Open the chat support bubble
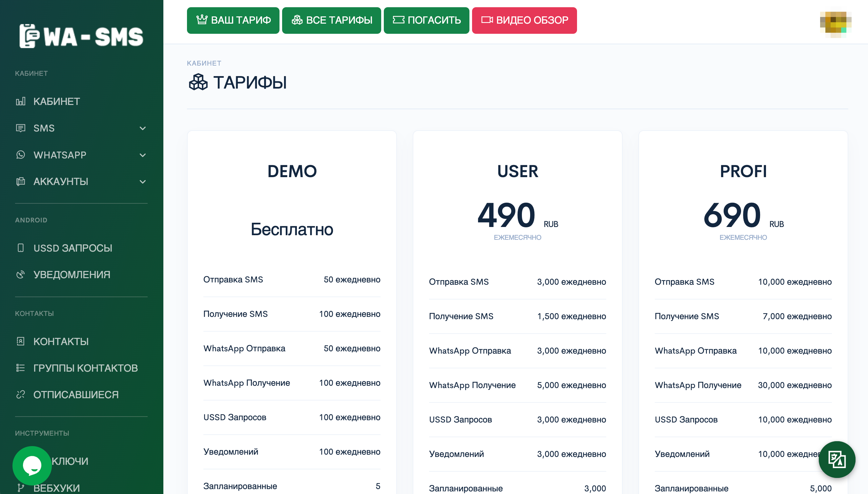This screenshot has height=494, width=868. 32,465
